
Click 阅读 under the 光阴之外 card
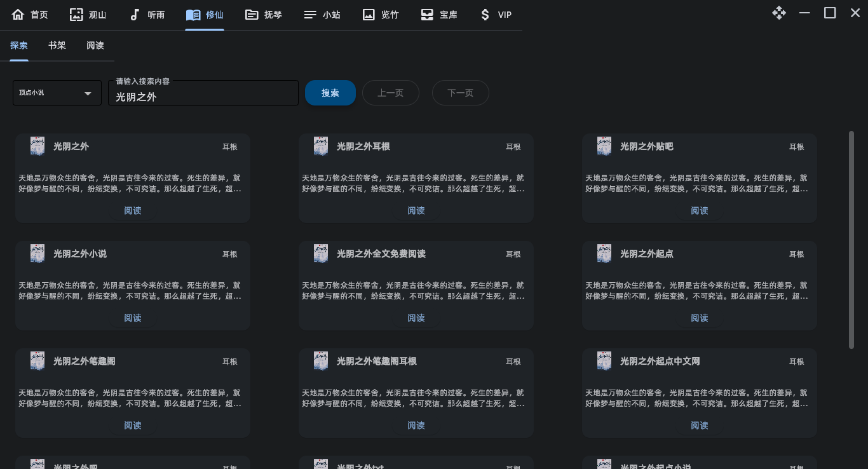[133, 210]
